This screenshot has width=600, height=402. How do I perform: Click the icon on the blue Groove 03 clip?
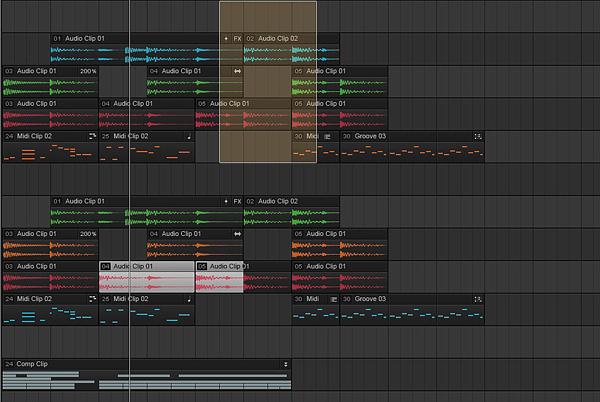[x=478, y=299]
